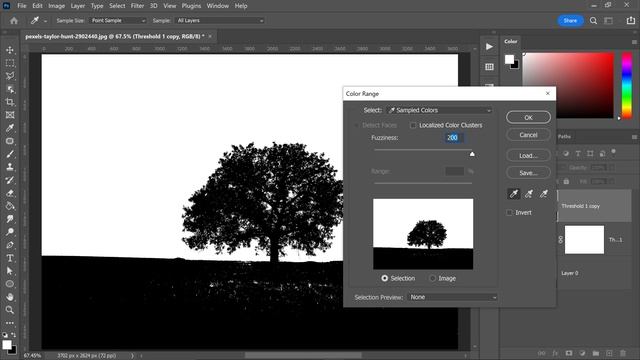
Task: Select the Rectangular Marquee tool
Action: pos(10,63)
